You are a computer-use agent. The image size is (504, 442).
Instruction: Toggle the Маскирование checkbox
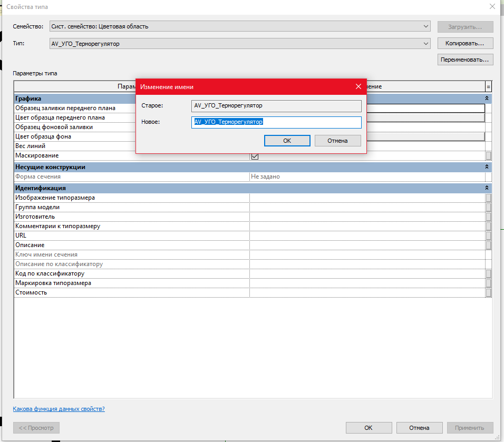coord(255,156)
